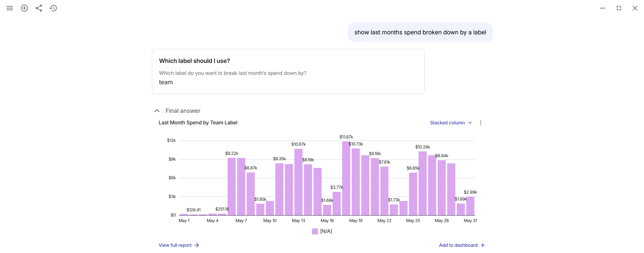Click the $10.67k bar on May 13

pos(298,182)
